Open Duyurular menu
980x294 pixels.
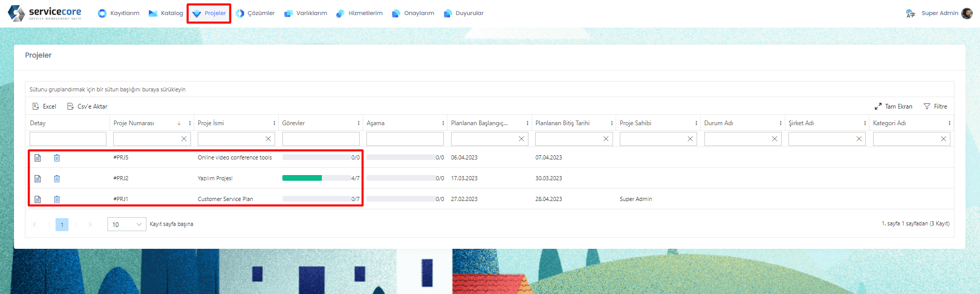click(x=464, y=14)
